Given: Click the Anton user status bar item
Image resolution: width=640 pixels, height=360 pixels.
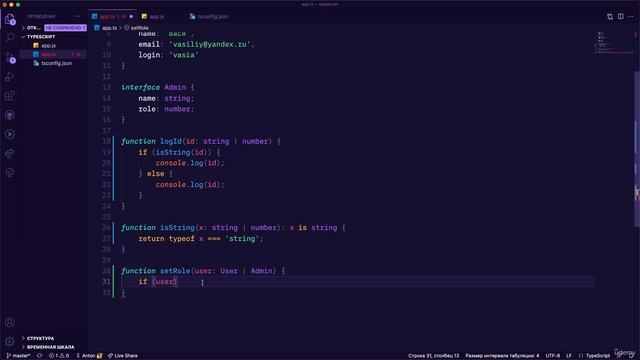Looking at the screenshot, I should pyautogui.click(x=89, y=356).
